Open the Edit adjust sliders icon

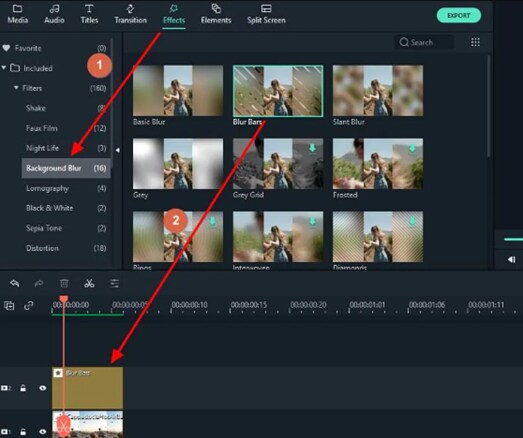(114, 284)
